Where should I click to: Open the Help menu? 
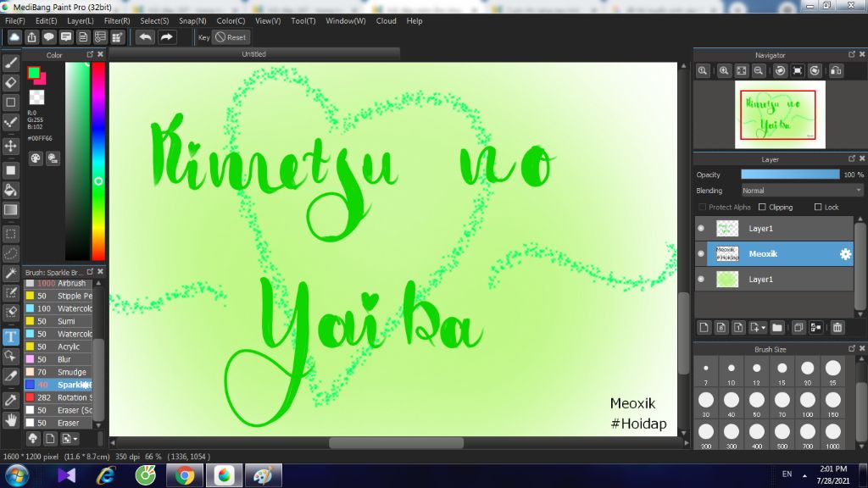[x=414, y=21]
